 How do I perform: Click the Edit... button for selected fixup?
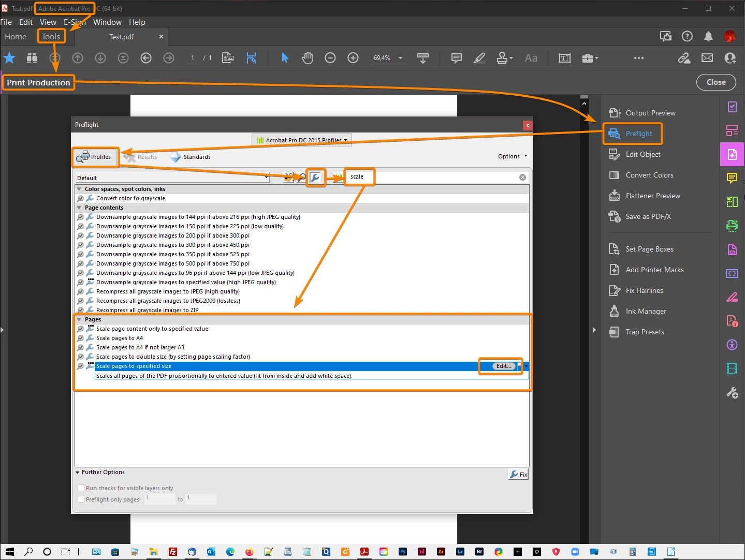click(x=504, y=366)
